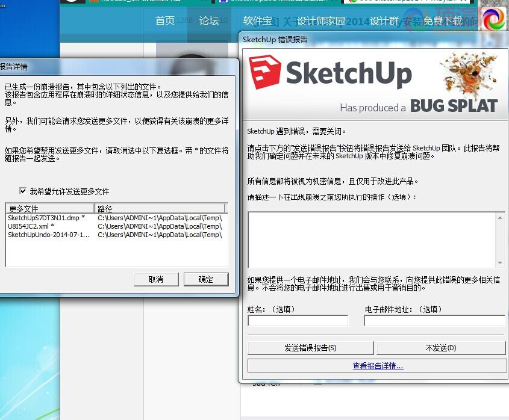Click 不发送(D) button
The height and width of the screenshot is (420, 509).
click(x=440, y=348)
